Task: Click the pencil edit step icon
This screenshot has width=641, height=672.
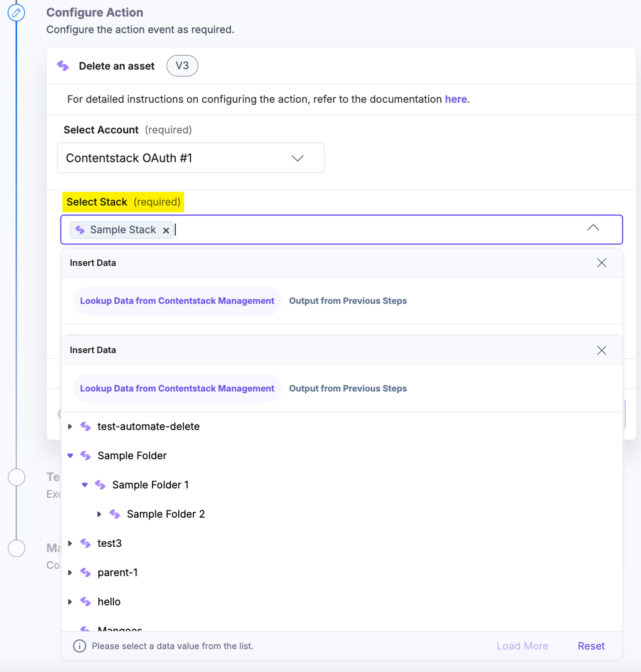Action: click(x=16, y=13)
